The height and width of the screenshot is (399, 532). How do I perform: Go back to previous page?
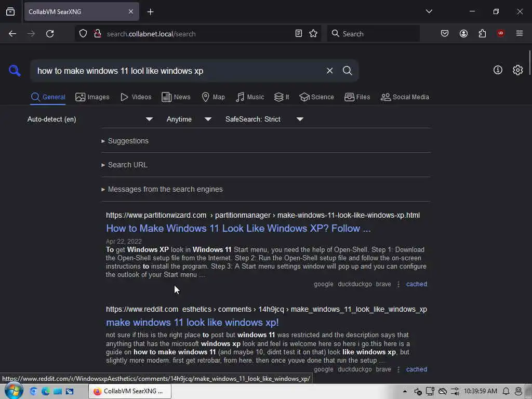12,34
